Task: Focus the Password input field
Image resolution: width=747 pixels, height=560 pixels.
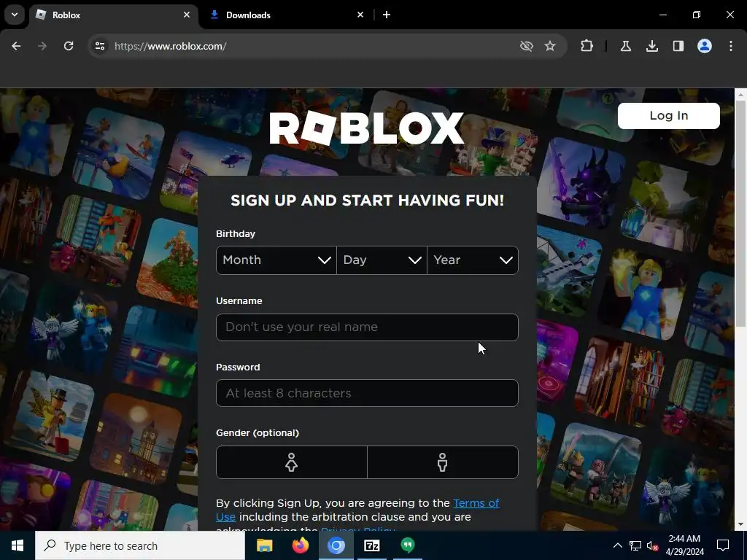Action: 368,393
